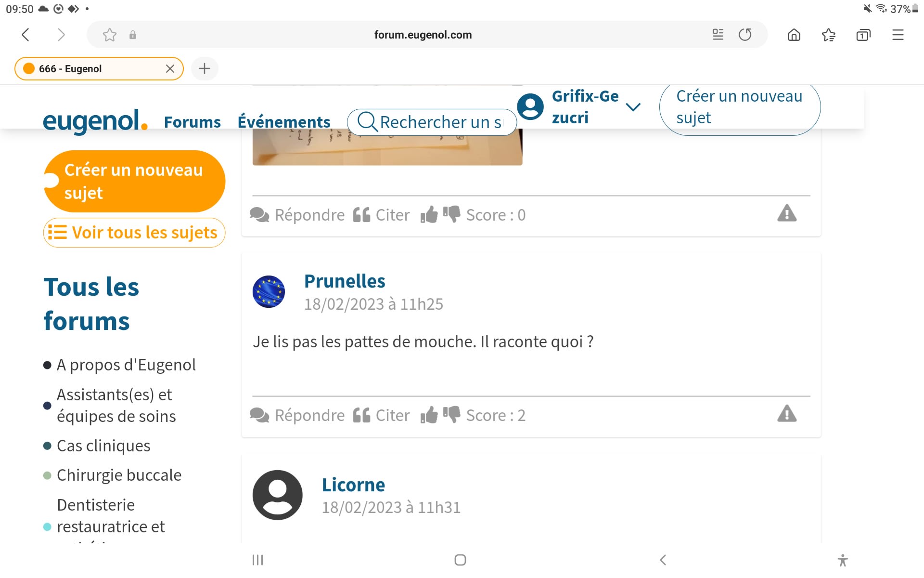Go to the Événements menu item
Screen dimensions: 924x578
coord(284,122)
